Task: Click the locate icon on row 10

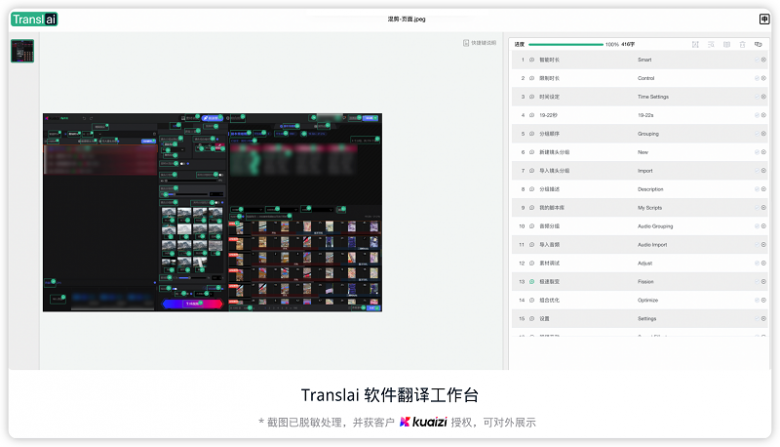Action: pos(531,226)
